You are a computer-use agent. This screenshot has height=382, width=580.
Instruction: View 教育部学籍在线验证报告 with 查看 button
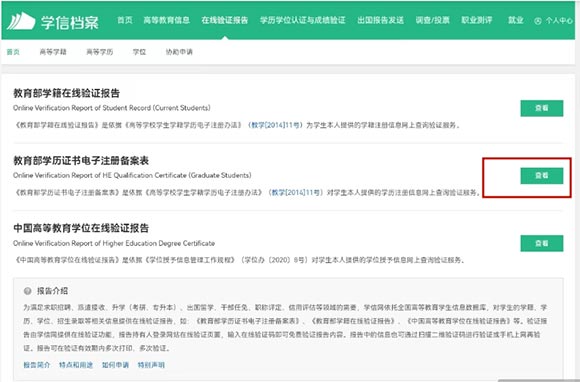(542, 108)
